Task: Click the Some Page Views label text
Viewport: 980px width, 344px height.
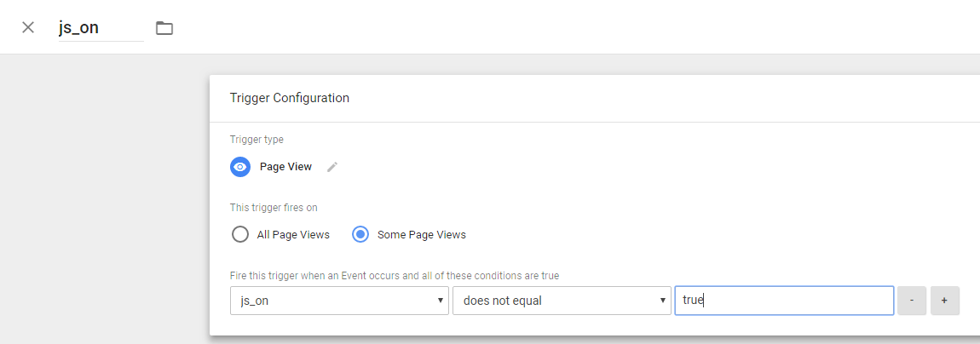Action: [x=422, y=235]
